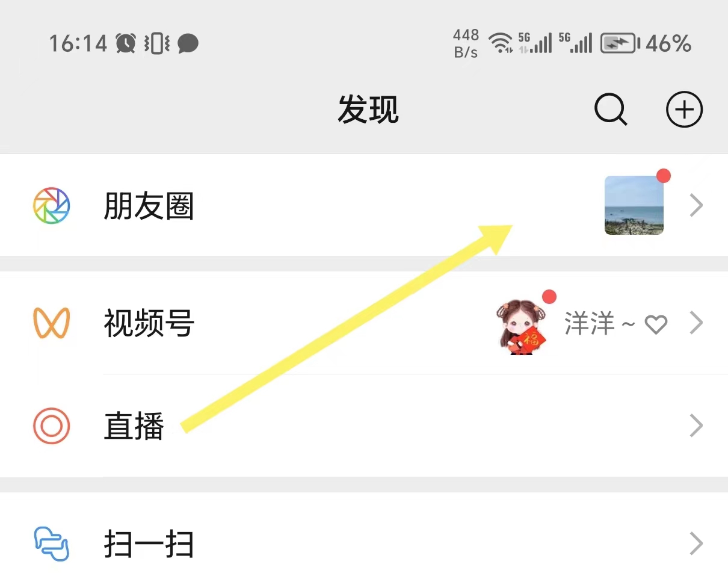Select the 扫一扫 entry label
The image size is (728, 573).
[x=149, y=544]
